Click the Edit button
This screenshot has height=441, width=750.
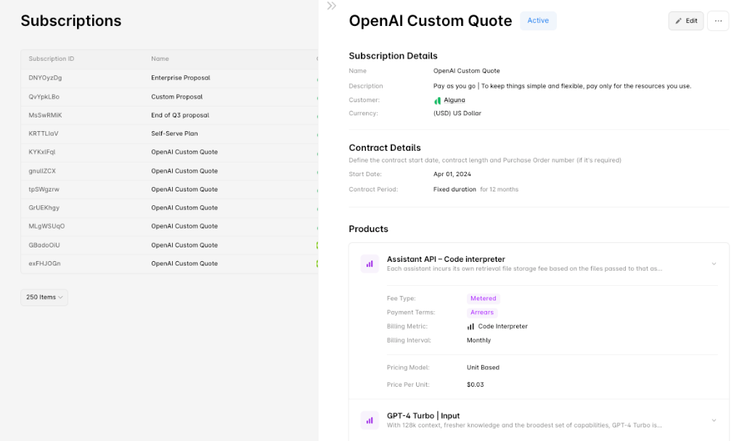pos(686,21)
